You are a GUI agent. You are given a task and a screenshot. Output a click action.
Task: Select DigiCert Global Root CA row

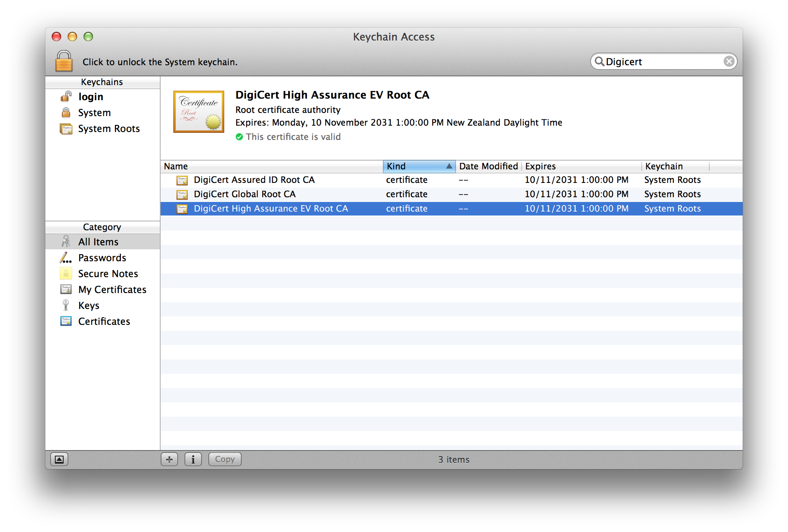tap(452, 194)
